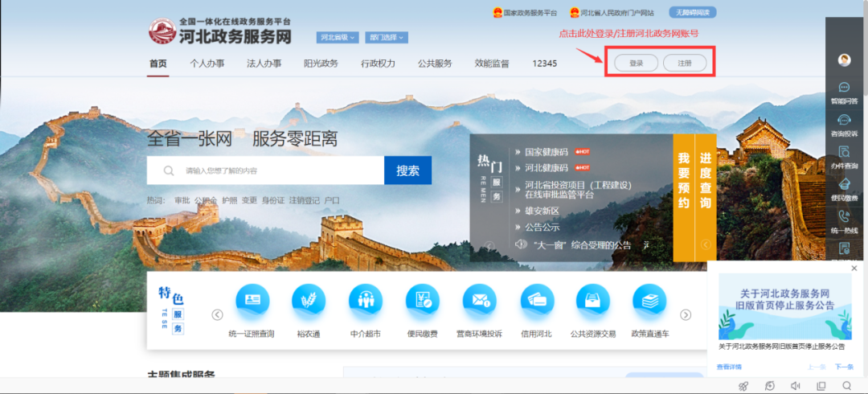
Task: Open the 统一证照查询 service icon
Action: [x=252, y=302]
